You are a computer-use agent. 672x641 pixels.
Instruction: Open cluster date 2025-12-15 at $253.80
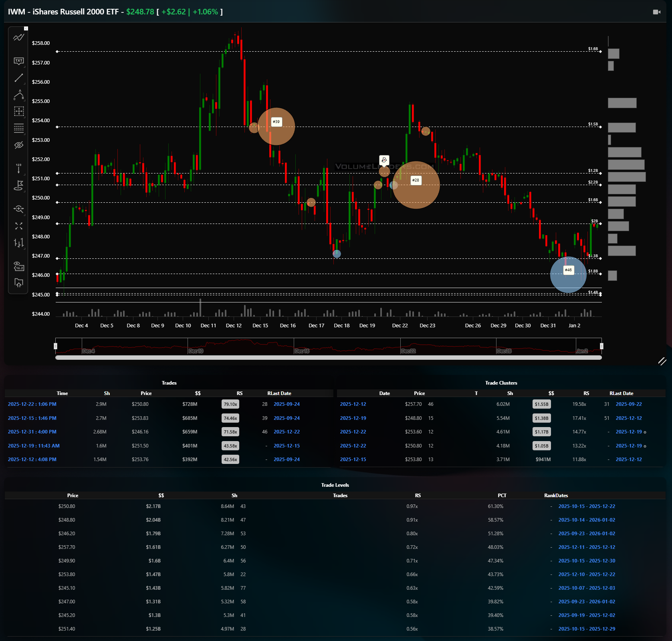(x=353, y=460)
